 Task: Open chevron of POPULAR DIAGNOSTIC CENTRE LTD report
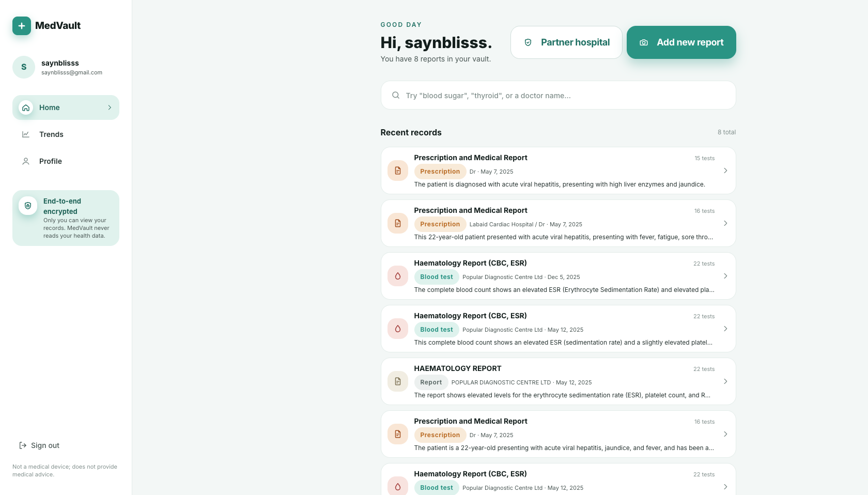pyautogui.click(x=725, y=381)
